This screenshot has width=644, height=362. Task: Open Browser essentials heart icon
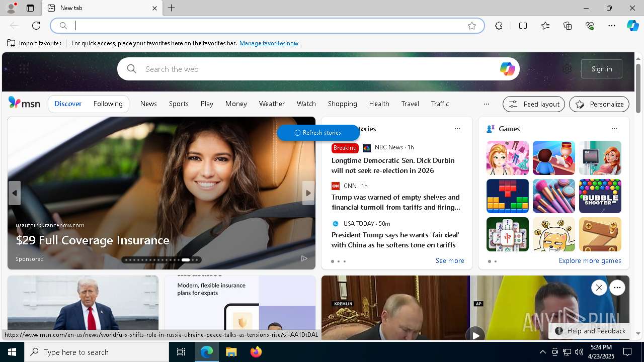(590, 26)
